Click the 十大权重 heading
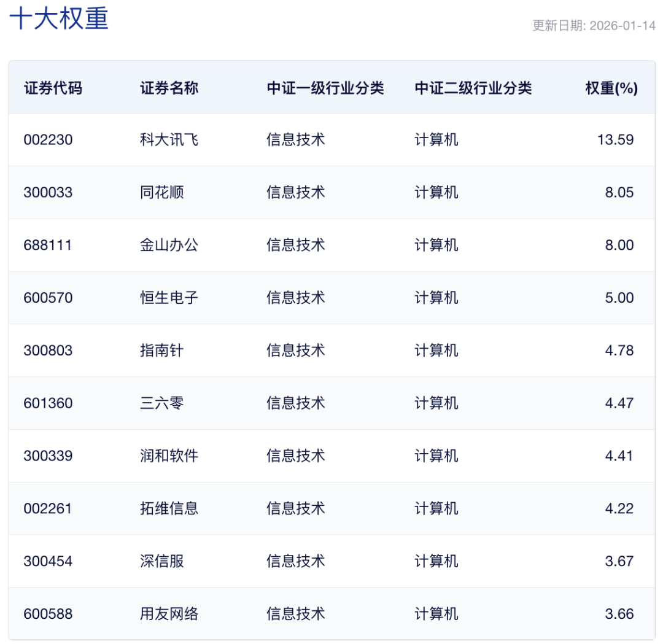Image resolution: width=663 pixels, height=644 pixels. point(59,18)
